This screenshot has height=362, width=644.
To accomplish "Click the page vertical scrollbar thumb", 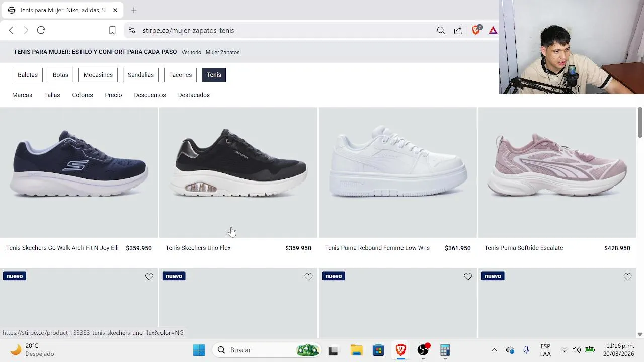I will tap(640, 122).
